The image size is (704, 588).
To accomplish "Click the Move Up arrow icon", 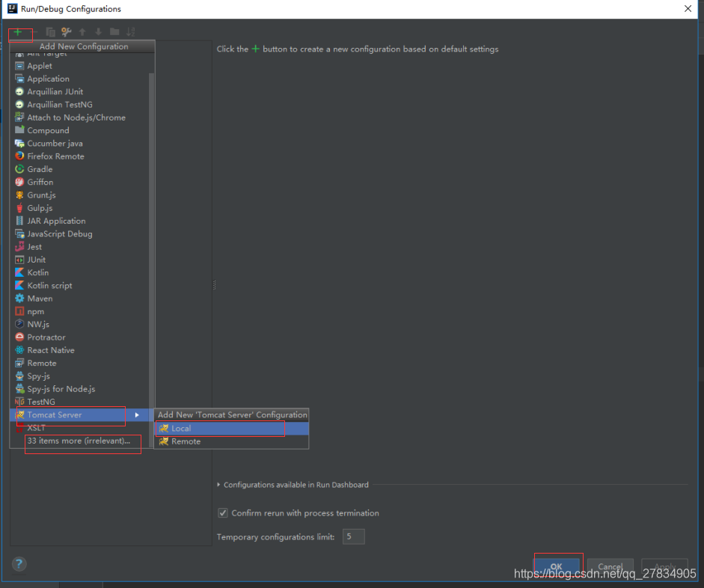I will click(82, 32).
